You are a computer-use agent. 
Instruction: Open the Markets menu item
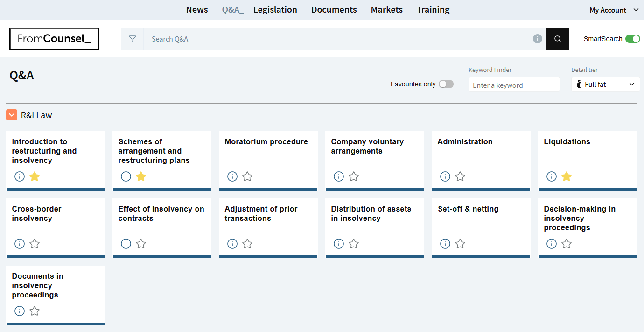click(x=386, y=10)
